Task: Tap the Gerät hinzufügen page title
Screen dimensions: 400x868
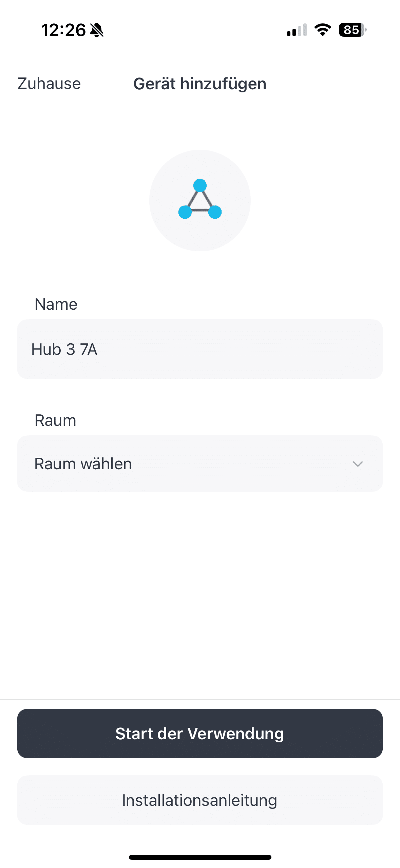Action: tap(200, 84)
